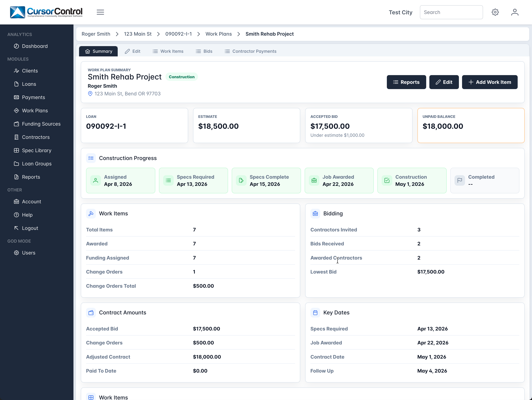This screenshot has width=532, height=400.
Task: Click the Contractors Invited count 3
Action: [419, 230]
